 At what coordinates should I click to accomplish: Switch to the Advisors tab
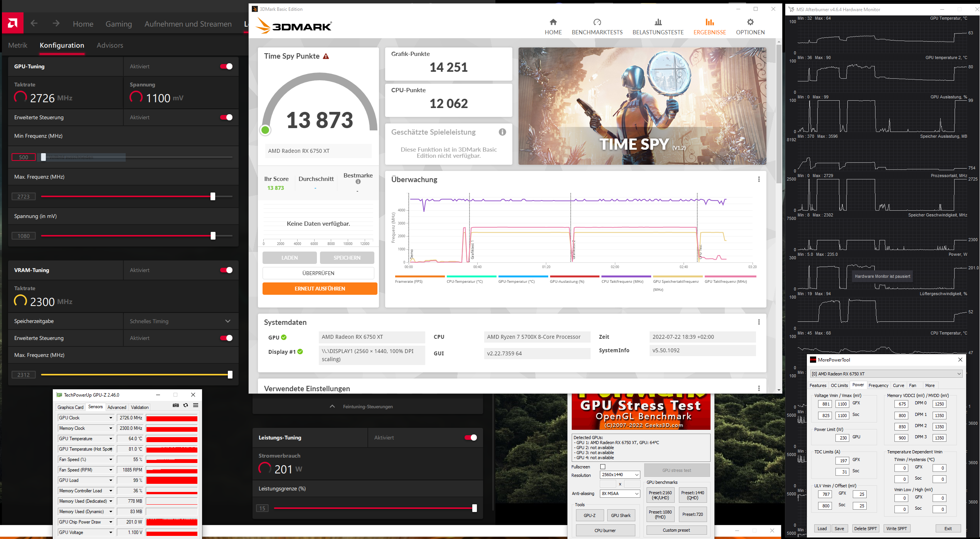tap(110, 45)
